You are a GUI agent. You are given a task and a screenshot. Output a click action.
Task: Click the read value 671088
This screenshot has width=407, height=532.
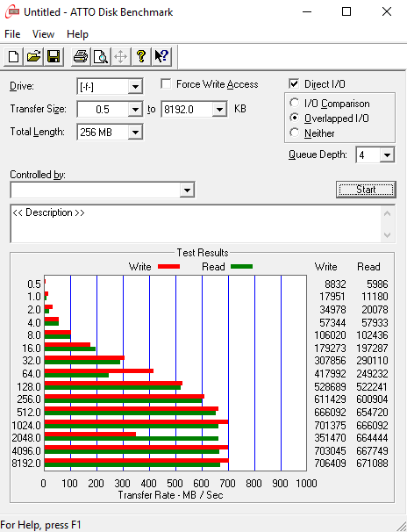click(x=372, y=464)
